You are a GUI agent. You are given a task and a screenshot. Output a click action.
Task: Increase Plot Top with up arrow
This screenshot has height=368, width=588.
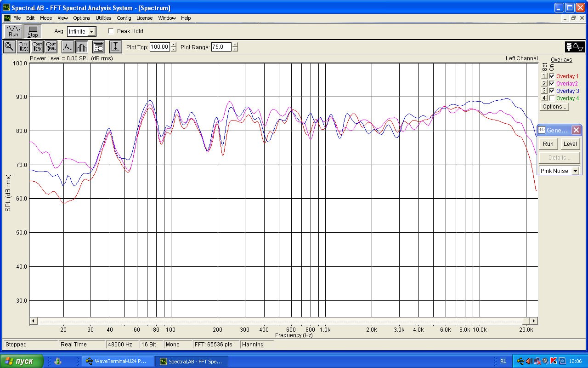click(173, 45)
